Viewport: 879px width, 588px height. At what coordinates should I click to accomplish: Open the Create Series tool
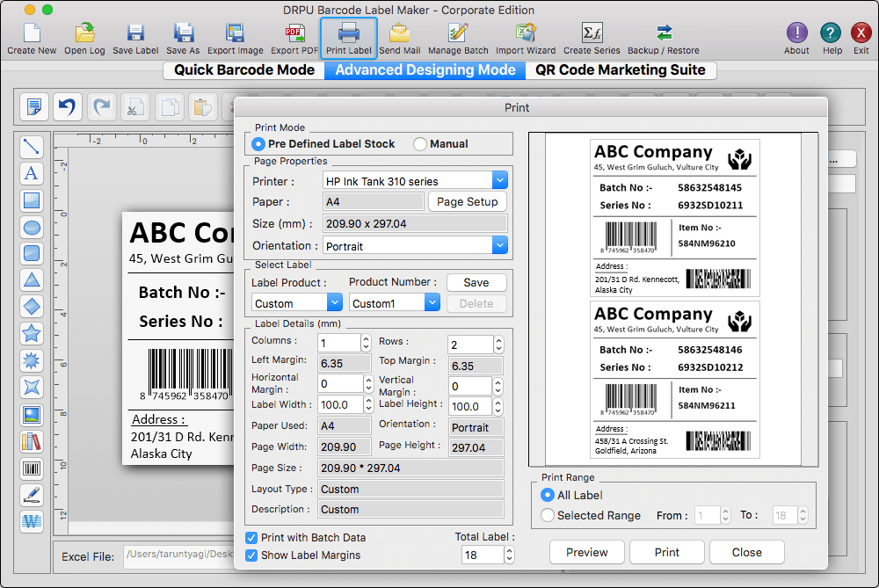(x=592, y=38)
